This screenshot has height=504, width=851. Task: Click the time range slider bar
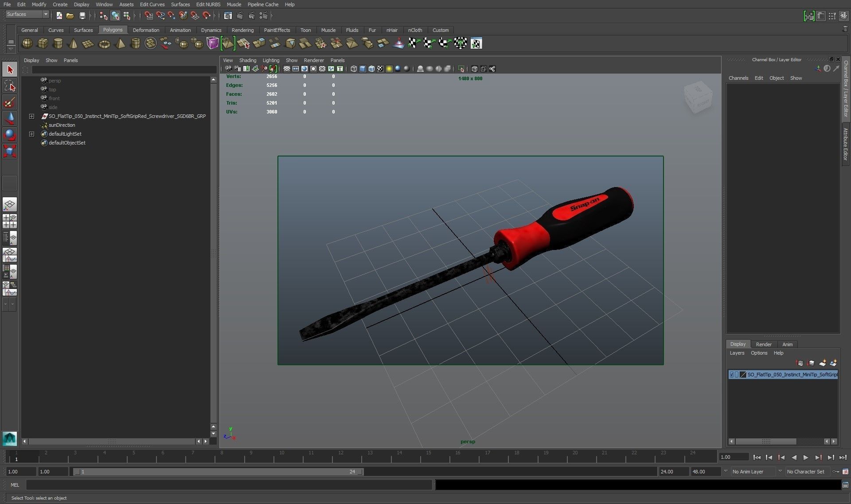point(218,472)
